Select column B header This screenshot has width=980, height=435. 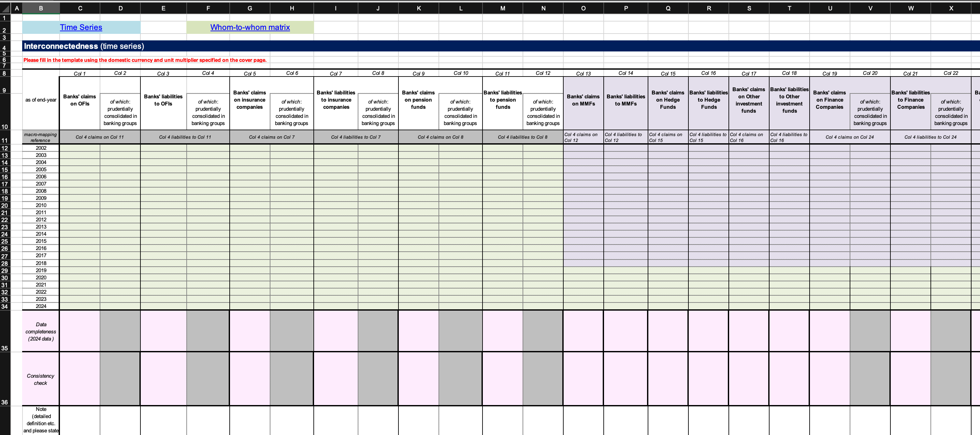(41, 8)
